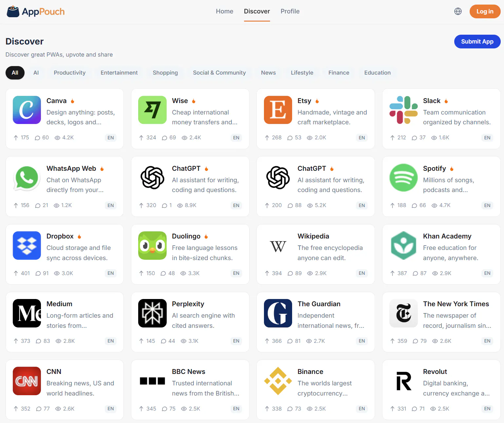Screen dimensions: 504x423
Task: Open the Wise app icon
Action: click(152, 110)
